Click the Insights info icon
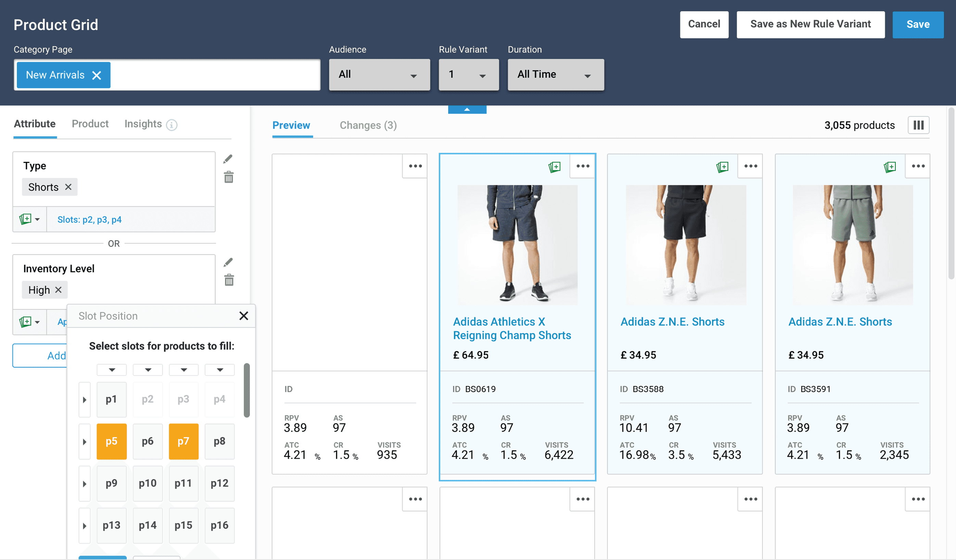The width and height of the screenshot is (956, 560). tap(172, 125)
